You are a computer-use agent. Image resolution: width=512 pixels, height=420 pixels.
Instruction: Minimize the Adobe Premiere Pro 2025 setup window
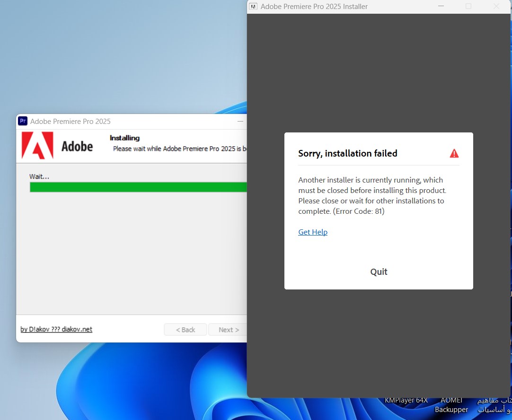pyautogui.click(x=240, y=122)
